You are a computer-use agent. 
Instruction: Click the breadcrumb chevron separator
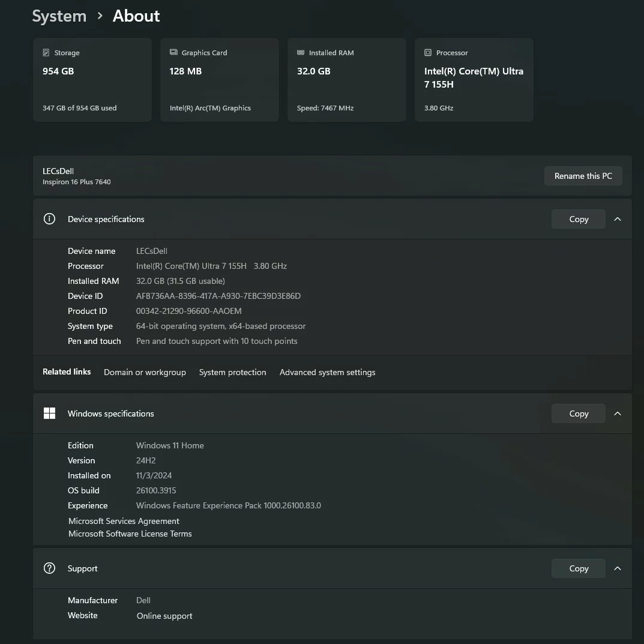coord(100,16)
